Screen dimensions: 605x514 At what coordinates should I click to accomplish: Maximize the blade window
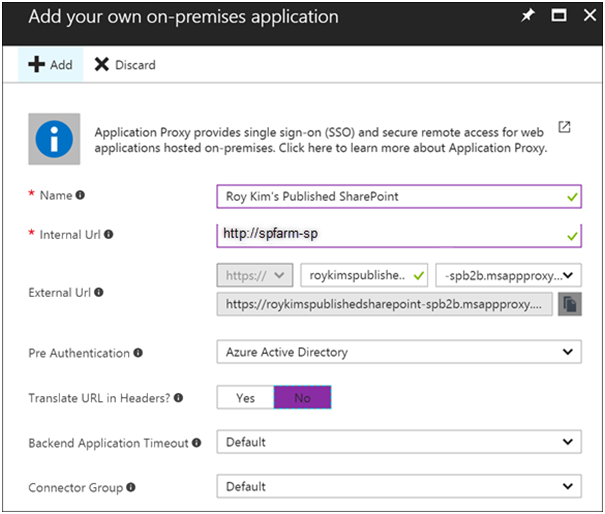(x=559, y=16)
